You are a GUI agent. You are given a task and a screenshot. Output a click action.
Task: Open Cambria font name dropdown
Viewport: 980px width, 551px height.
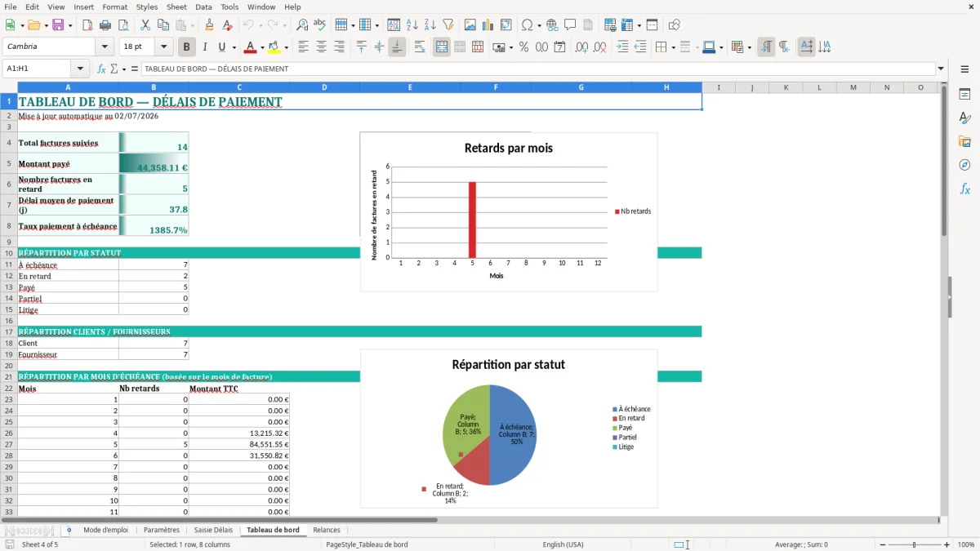coord(104,47)
